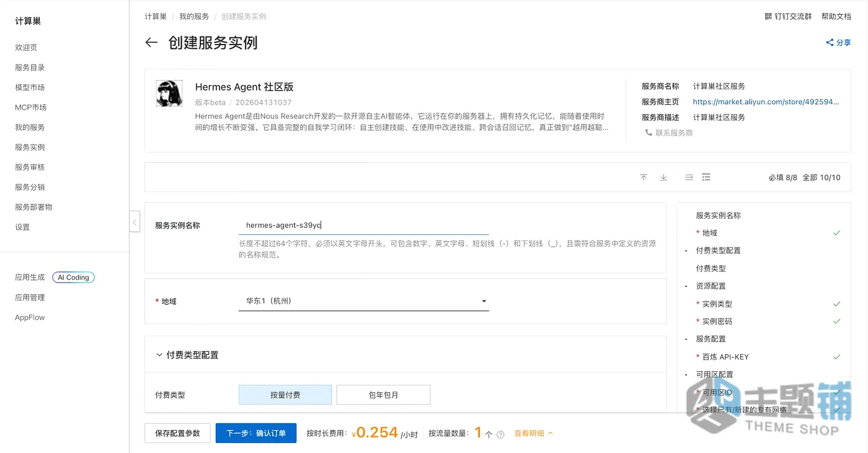Click the collapse-all icon in the form toolbar
Image resolution: width=868 pixels, height=453 pixels.
pyautogui.click(x=689, y=177)
